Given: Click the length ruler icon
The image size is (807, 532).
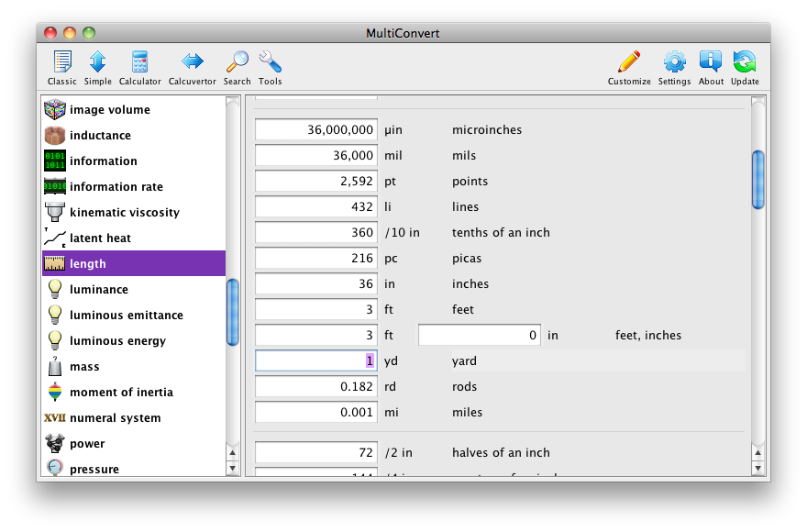Looking at the screenshot, I should 54,263.
